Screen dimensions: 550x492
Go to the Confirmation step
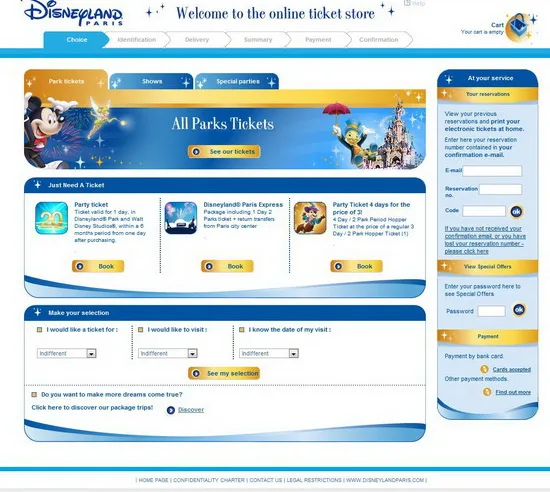click(x=378, y=40)
